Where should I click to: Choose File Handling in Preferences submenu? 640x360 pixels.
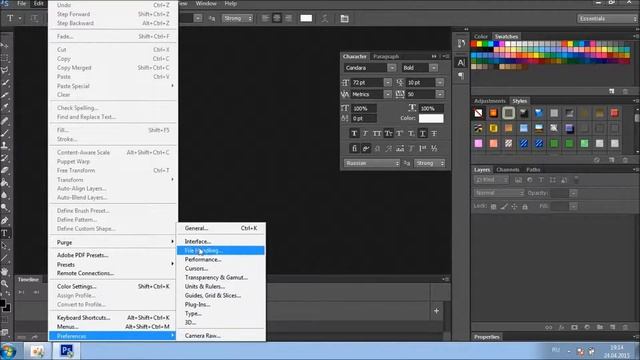(x=220, y=251)
